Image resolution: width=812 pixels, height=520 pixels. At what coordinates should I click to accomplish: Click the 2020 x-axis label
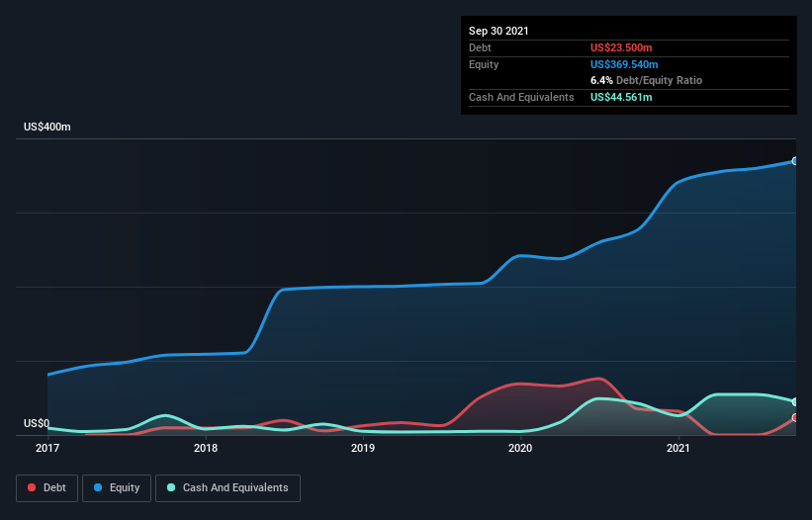(520, 448)
